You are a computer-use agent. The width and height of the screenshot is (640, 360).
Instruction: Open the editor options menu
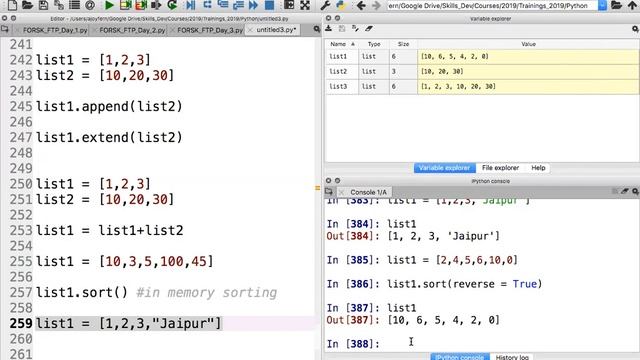(x=317, y=29)
